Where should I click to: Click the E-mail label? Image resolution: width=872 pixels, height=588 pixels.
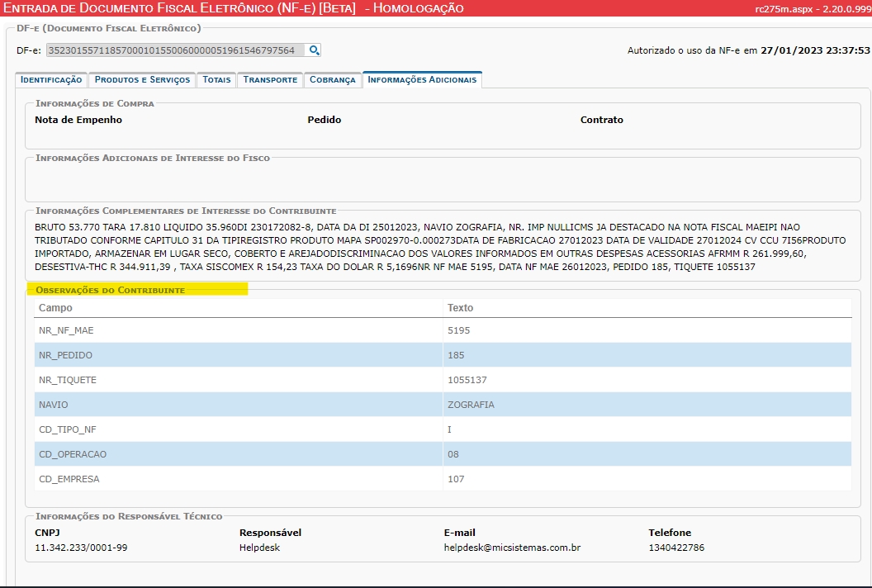(459, 533)
